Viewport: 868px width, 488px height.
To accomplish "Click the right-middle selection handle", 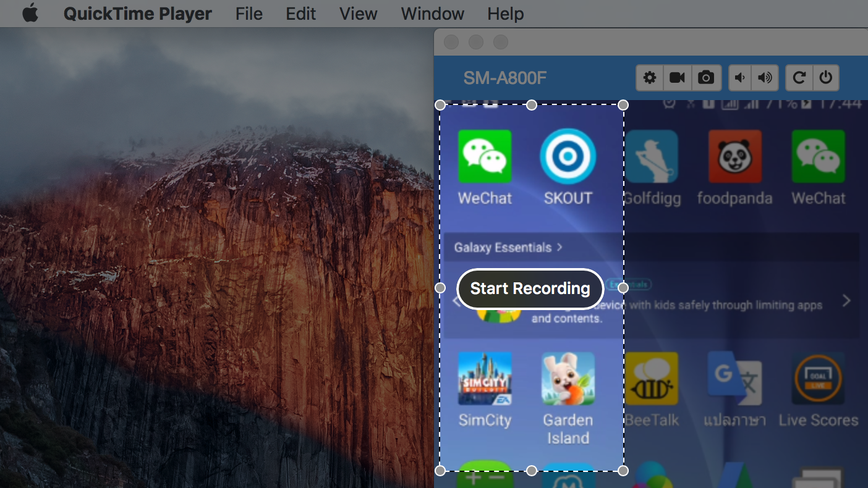I will tap(623, 288).
